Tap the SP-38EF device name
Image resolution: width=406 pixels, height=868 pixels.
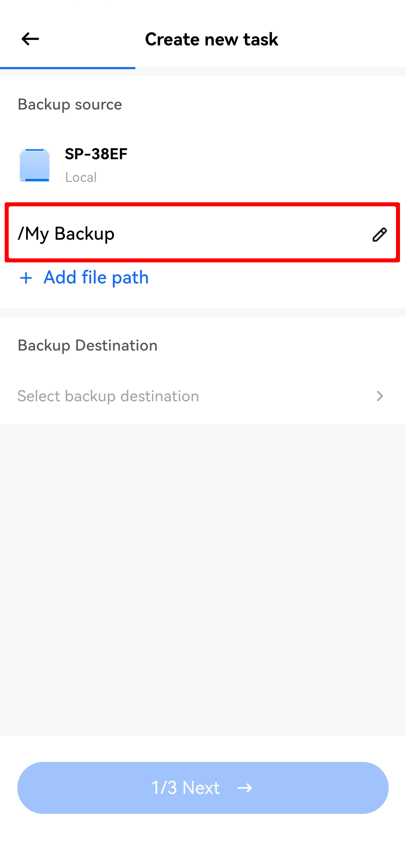[96, 154]
